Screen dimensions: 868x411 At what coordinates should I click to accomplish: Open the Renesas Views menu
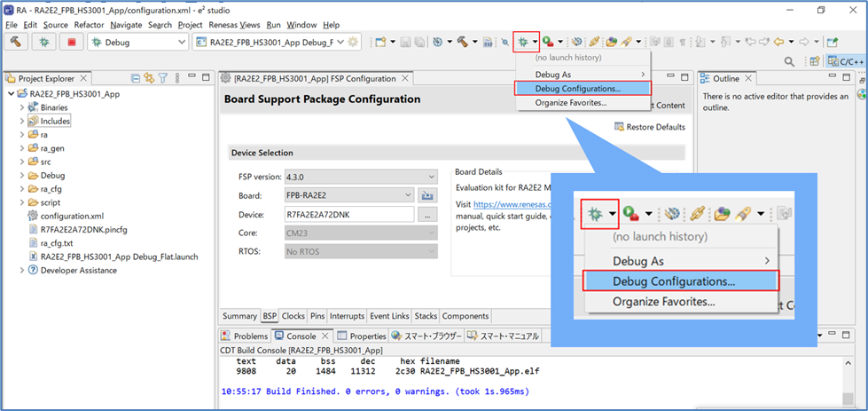pos(234,25)
